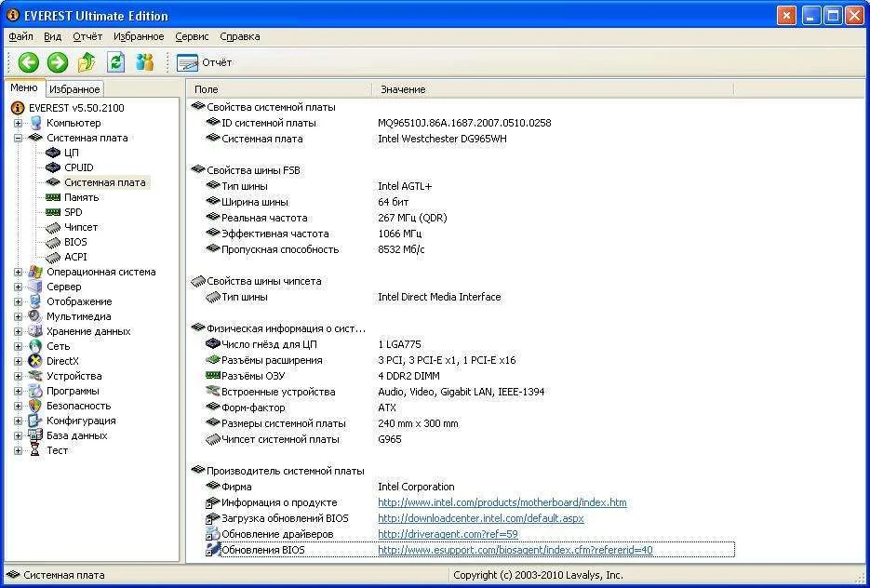Expand the Хранение данных node
The height and width of the screenshot is (588, 870).
coord(19,332)
